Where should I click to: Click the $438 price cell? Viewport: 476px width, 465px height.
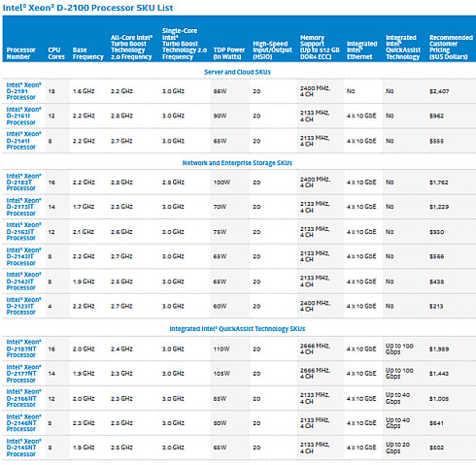coord(436,282)
